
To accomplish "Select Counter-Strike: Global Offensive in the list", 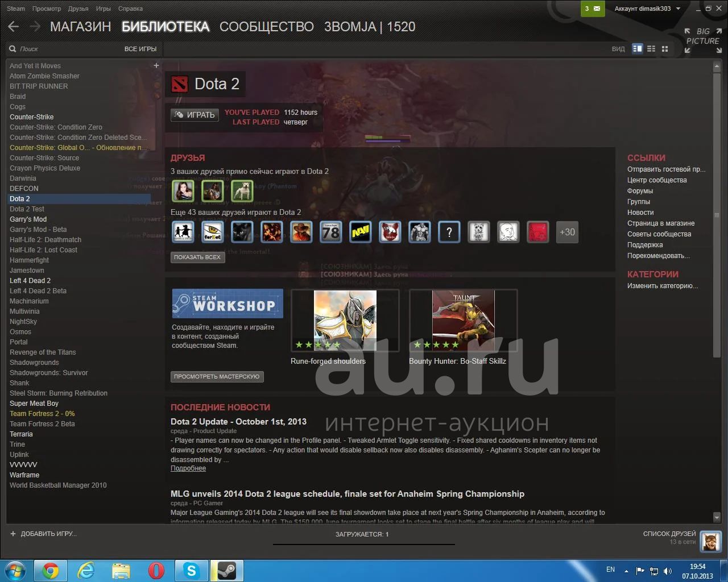I will (79, 148).
